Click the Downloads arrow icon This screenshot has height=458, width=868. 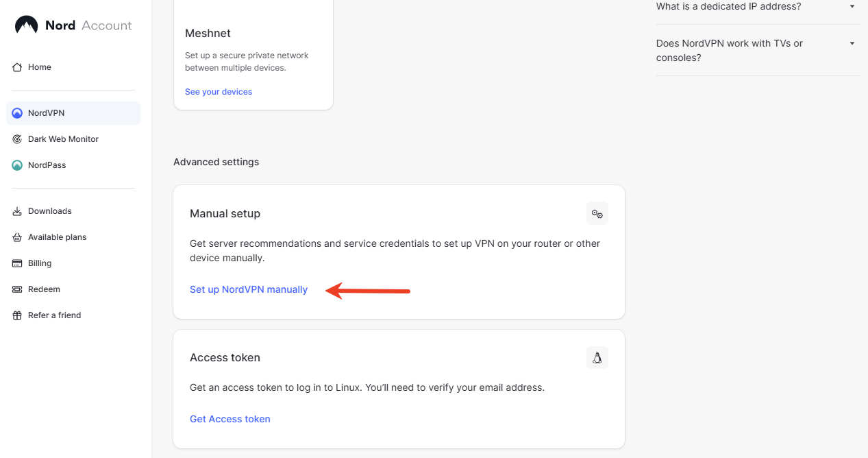coord(17,211)
